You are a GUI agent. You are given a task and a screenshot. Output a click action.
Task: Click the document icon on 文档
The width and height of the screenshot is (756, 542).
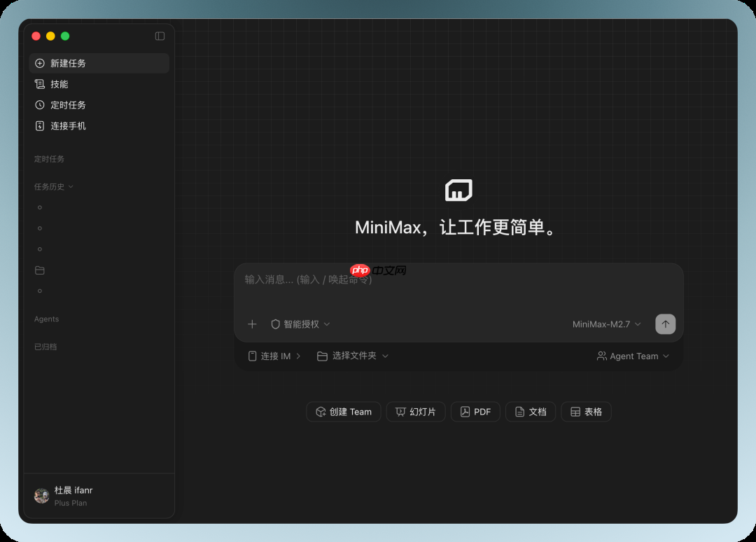(519, 412)
